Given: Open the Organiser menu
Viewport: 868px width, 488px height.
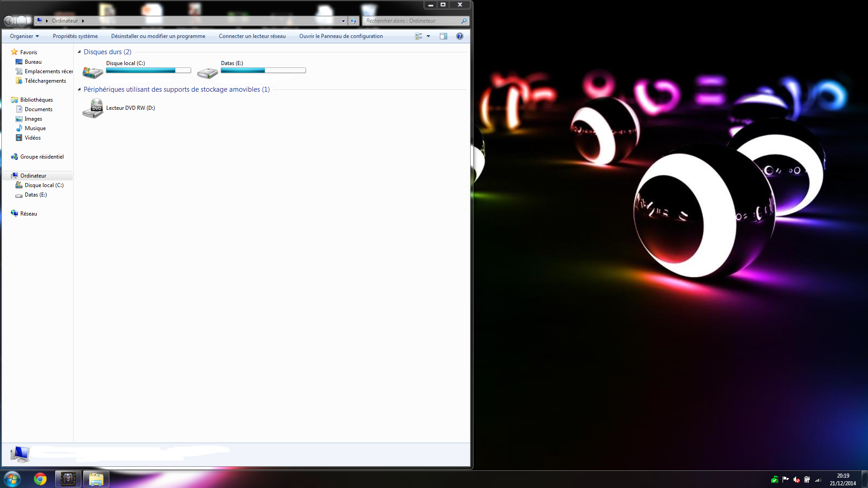Looking at the screenshot, I should tap(24, 36).
